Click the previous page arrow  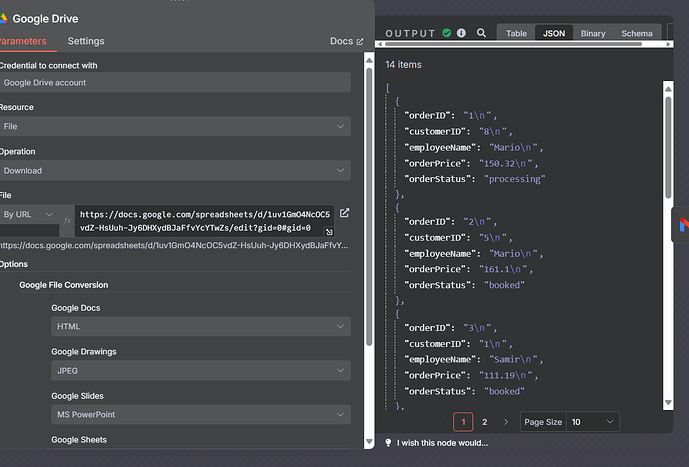tap(442, 422)
